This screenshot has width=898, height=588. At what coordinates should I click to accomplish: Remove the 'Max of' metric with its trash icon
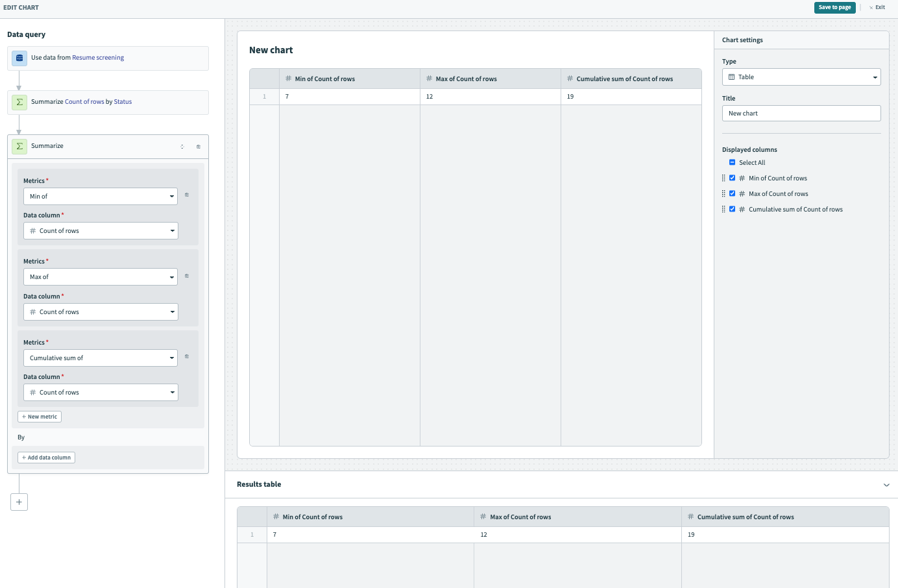pos(187,276)
